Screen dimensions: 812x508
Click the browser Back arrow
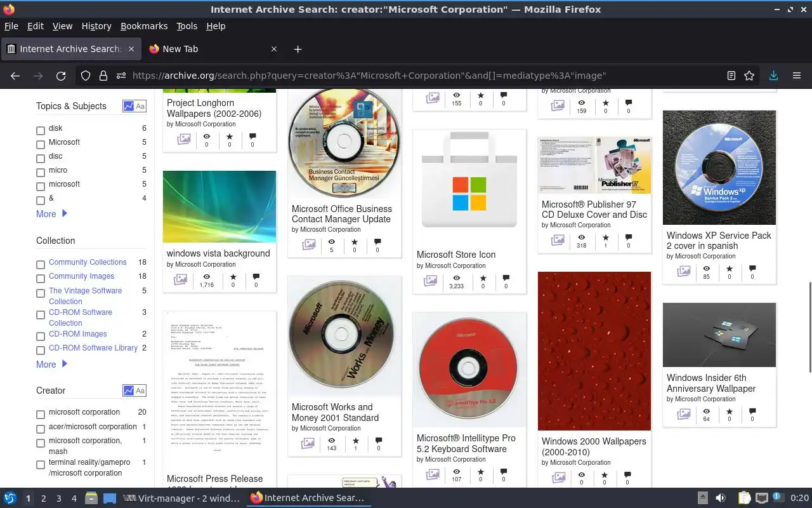[x=15, y=76]
